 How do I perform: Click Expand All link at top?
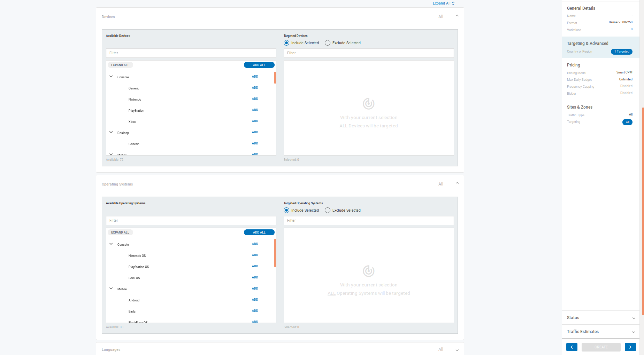coord(443,3)
